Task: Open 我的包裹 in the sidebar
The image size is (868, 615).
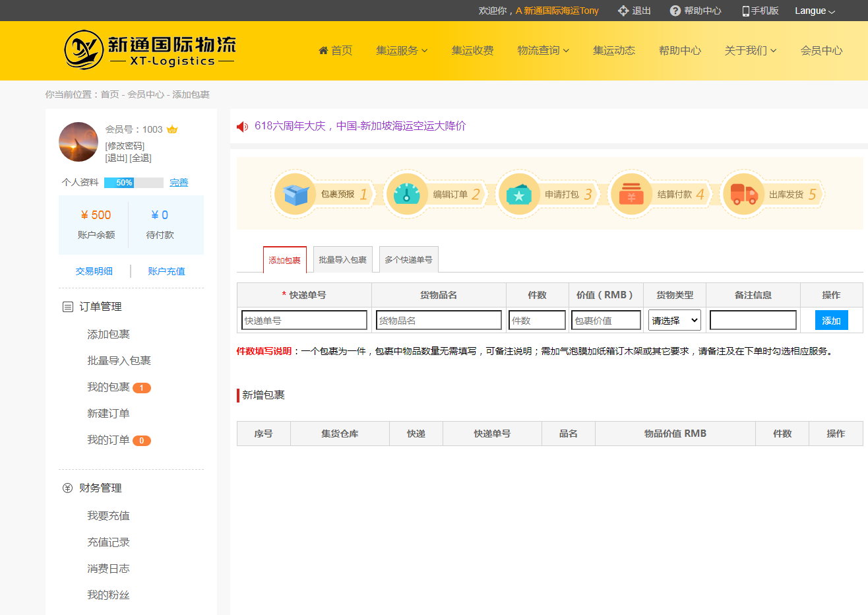Action: 108,387
